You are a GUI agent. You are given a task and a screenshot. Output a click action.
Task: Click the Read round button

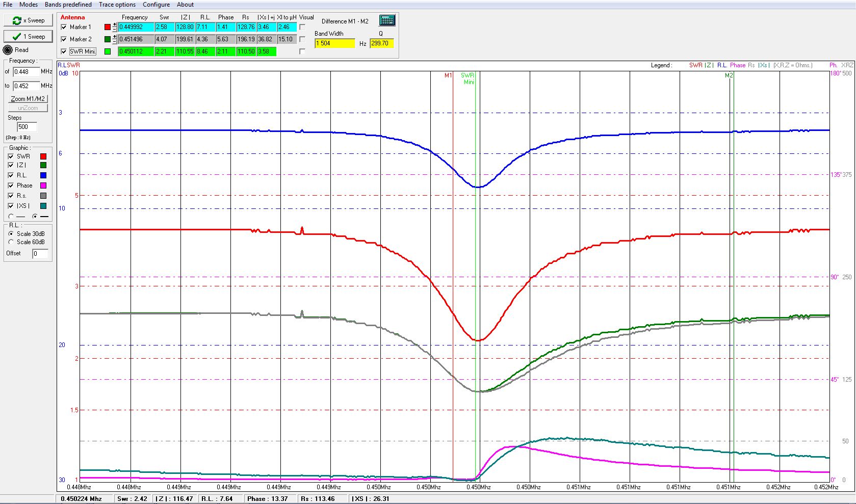coord(8,50)
